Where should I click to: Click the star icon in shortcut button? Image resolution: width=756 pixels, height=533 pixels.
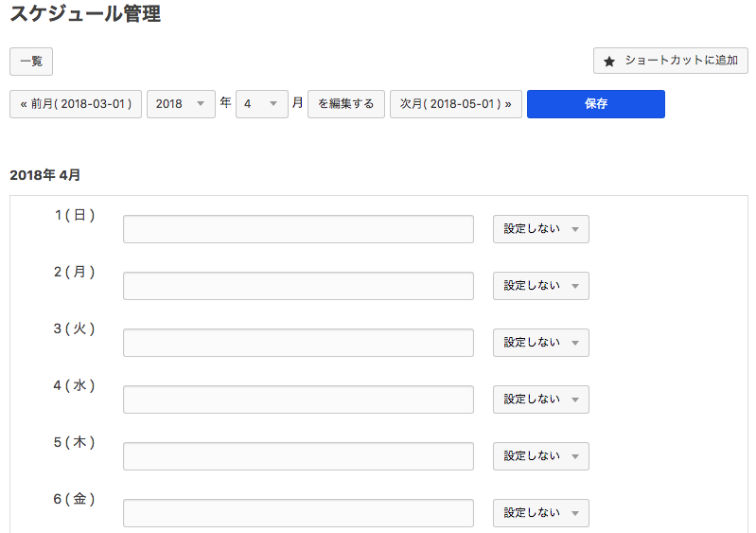[x=609, y=62]
